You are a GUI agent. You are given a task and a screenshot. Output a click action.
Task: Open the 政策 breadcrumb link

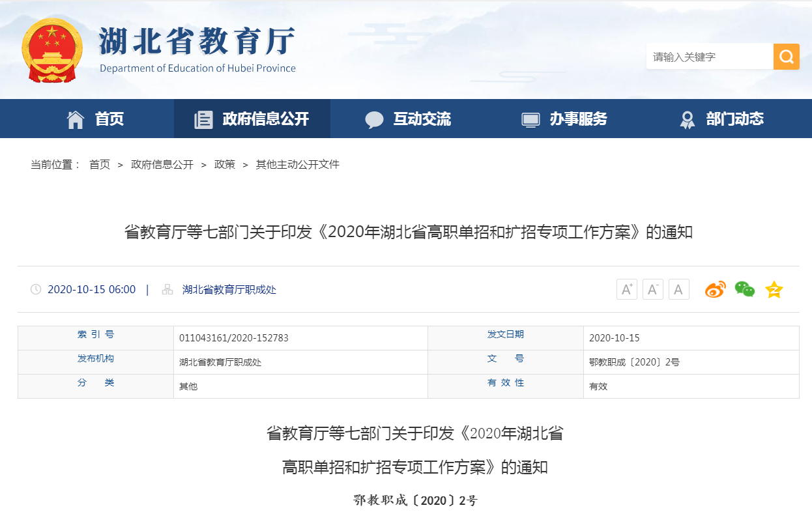(x=224, y=164)
